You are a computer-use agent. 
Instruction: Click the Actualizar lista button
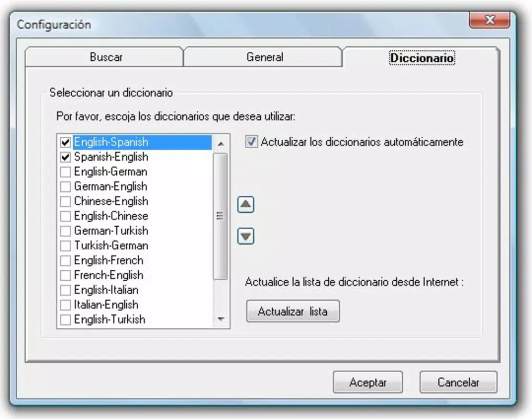pos(293,311)
